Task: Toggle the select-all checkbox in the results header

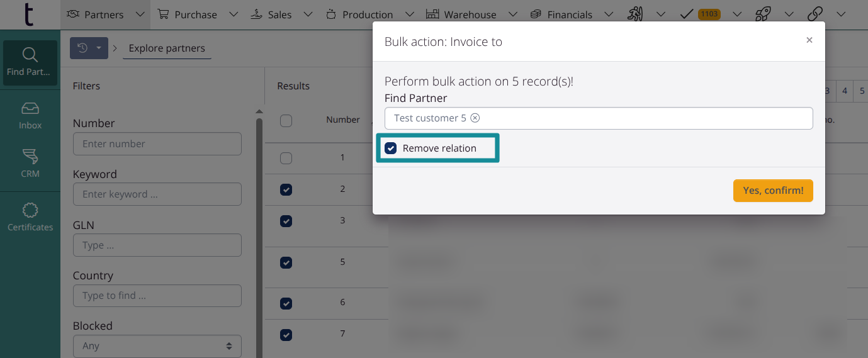Action: click(286, 121)
